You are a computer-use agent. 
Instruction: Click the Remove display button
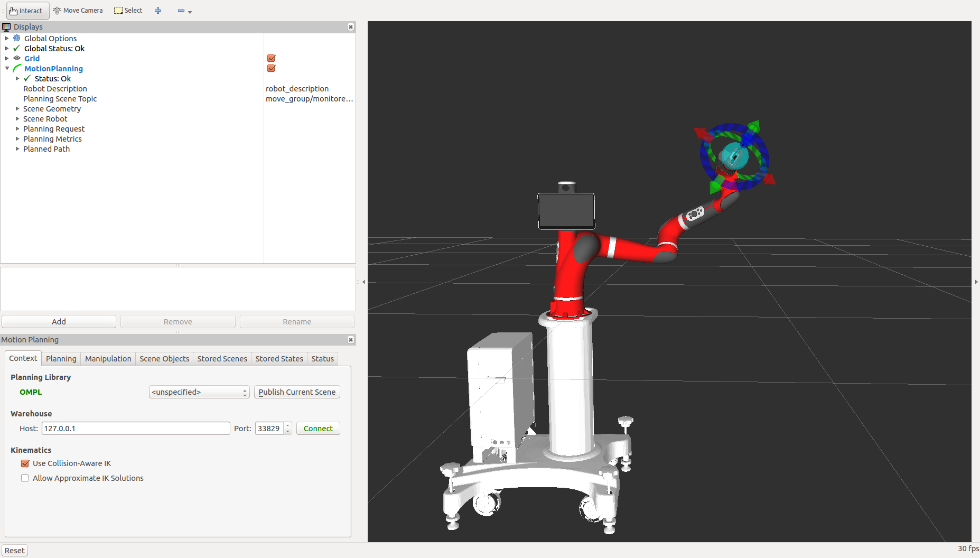tap(178, 321)
